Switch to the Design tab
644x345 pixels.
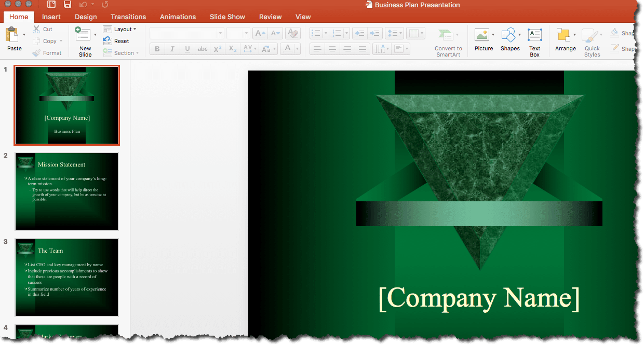(x=86, y=17)
